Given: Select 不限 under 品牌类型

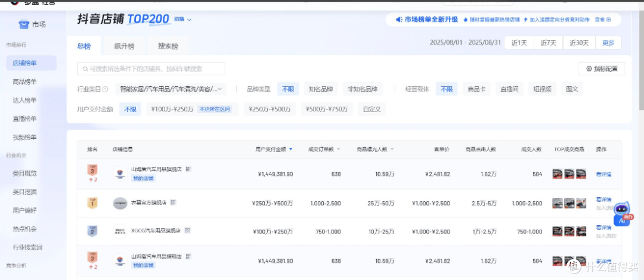Looking at the screenshot, I should [288, 89].
